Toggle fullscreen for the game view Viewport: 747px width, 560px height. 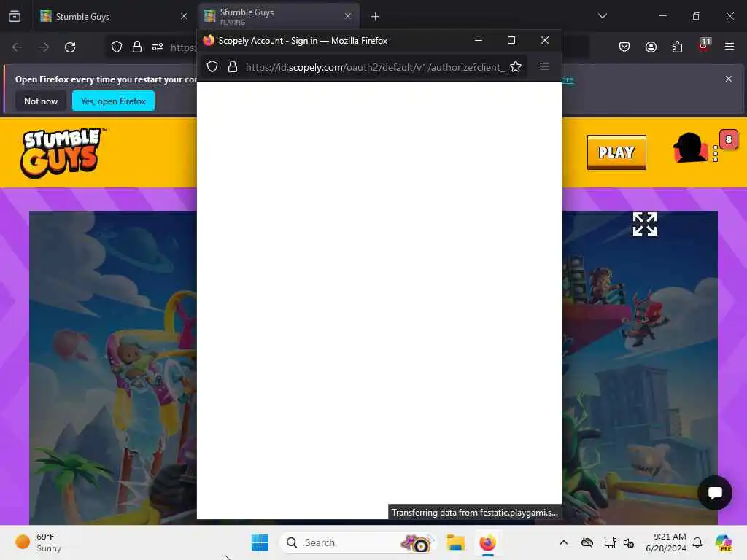pos(645,224)
